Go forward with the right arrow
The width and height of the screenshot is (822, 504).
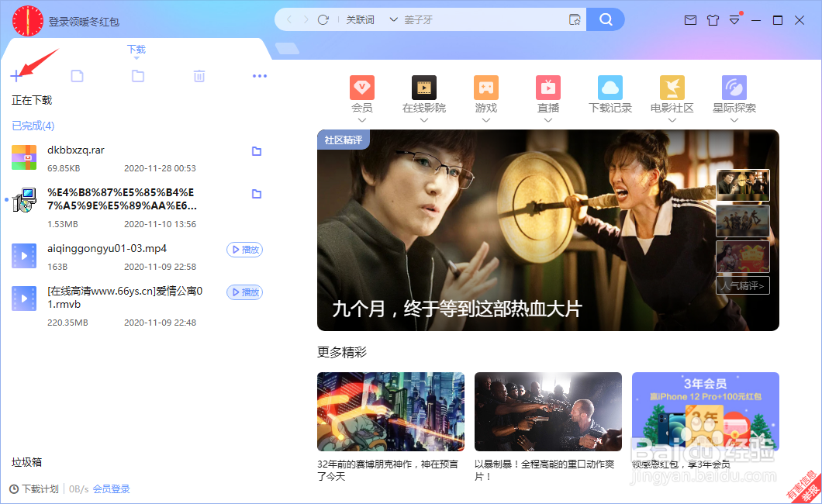coord(306,20)
